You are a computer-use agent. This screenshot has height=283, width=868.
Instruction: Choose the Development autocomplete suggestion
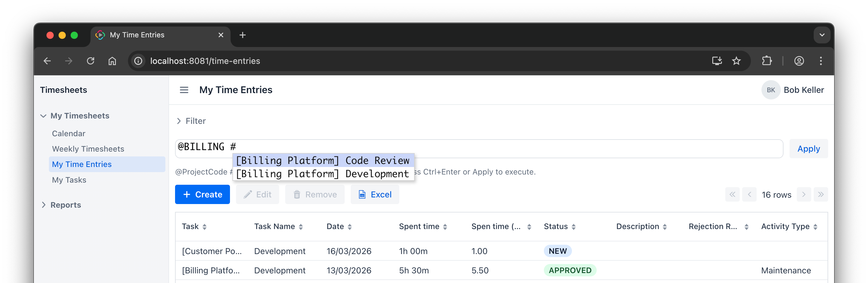coord(322,174)
